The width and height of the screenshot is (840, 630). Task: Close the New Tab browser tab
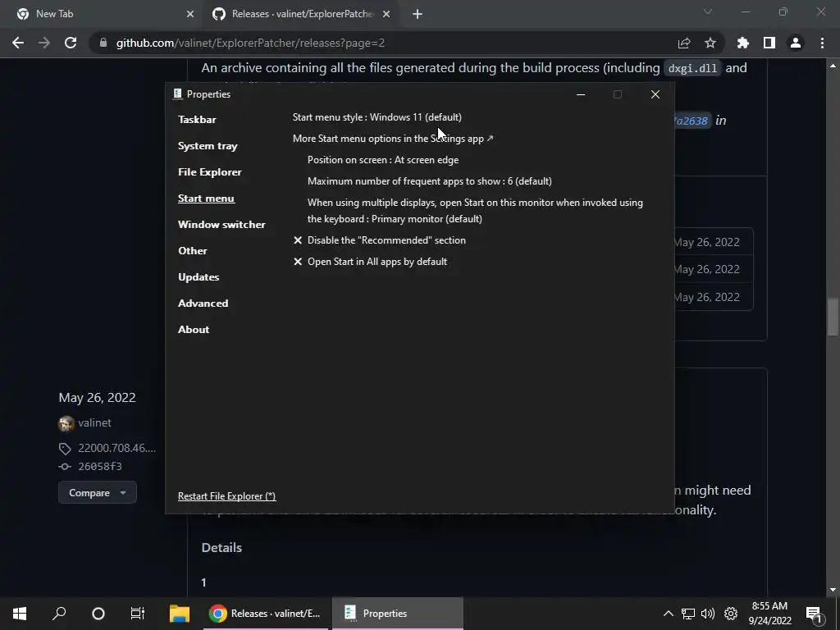point(190,14)
